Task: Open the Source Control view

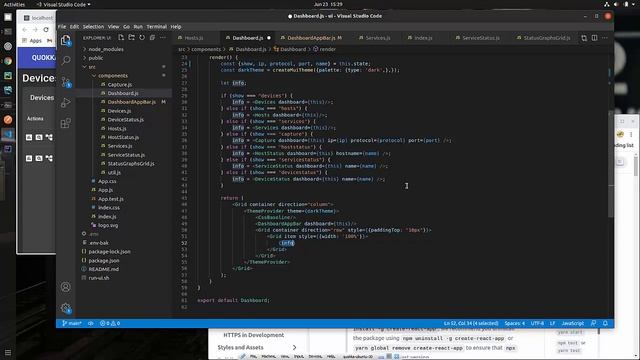Action: coord(66,82)
